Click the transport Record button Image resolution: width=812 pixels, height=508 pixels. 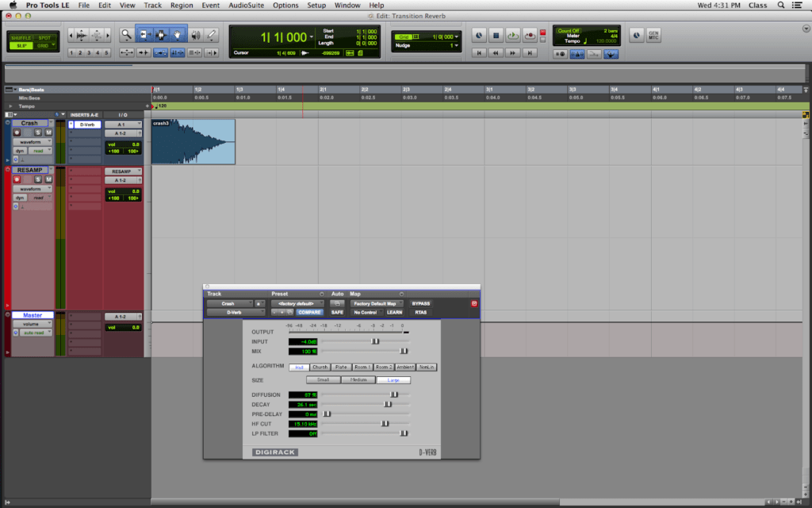click(530, 35)
